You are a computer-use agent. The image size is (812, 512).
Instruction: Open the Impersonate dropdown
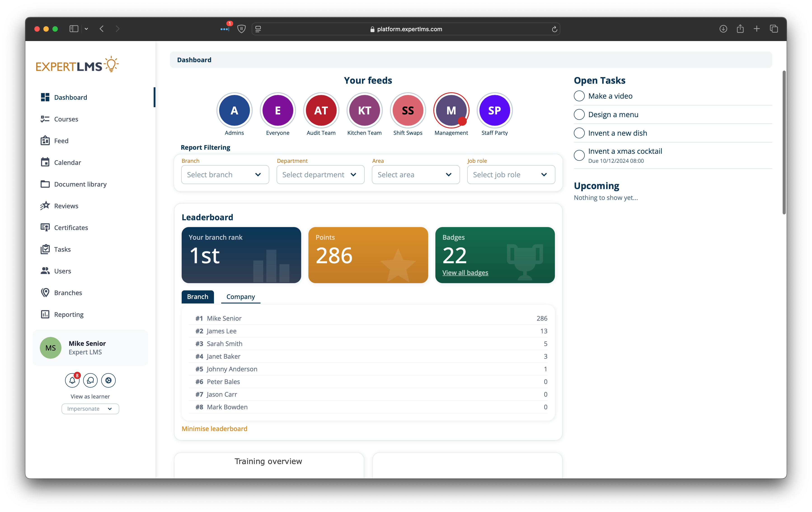(90, 409)
